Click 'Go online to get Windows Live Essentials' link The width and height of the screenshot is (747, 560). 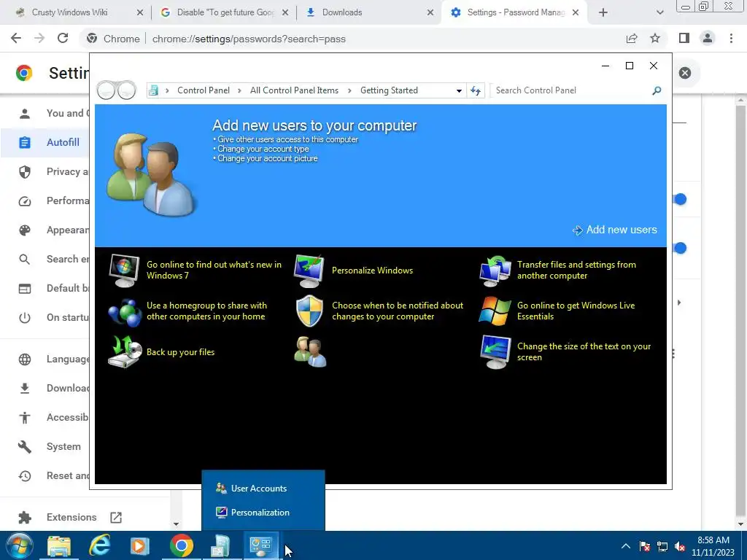click(576, 311)
